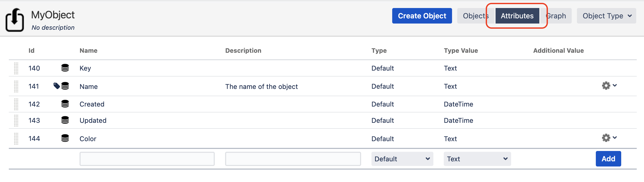Click the database icon beside Created
The height and width of the screenshot is (182, 644).
click(65, 104)
